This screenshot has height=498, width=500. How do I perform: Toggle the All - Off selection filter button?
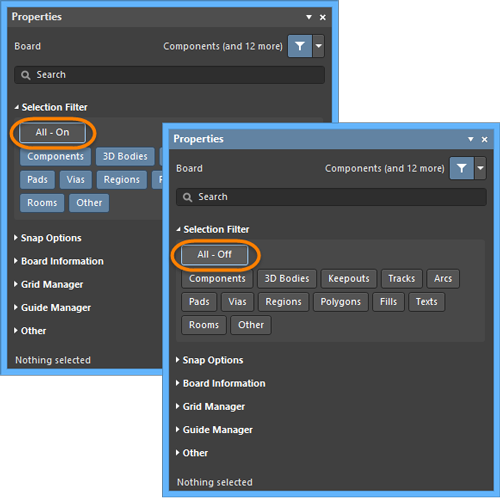pos(214,255)
